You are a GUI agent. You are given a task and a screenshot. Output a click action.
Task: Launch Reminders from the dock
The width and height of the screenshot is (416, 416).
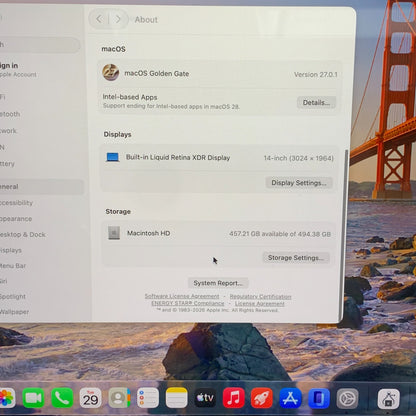[x=148, y=398]
